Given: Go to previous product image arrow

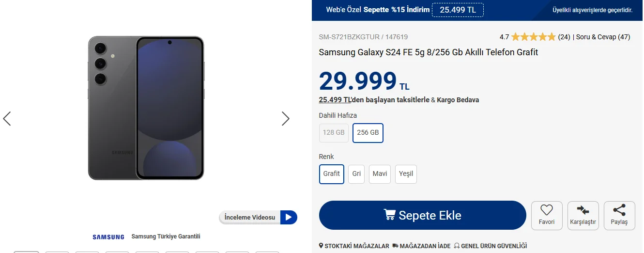Looking at the screenshot, I should [x=7, y=119].
